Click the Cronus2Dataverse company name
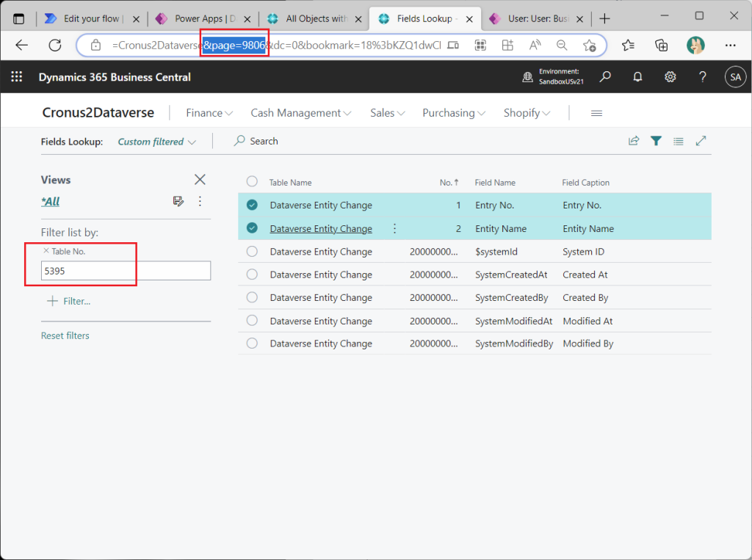The height and width of the screenshot is (560, 752). [x=98, y=113]
